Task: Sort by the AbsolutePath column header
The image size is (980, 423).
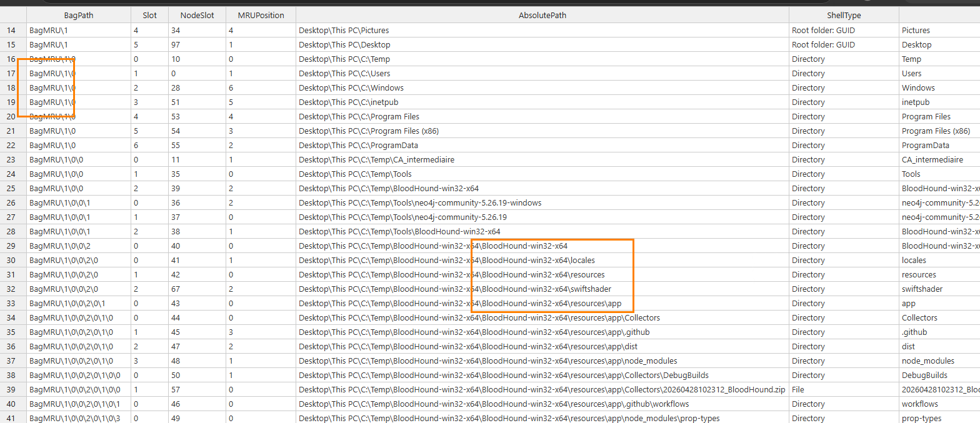Action: [542, 15]
